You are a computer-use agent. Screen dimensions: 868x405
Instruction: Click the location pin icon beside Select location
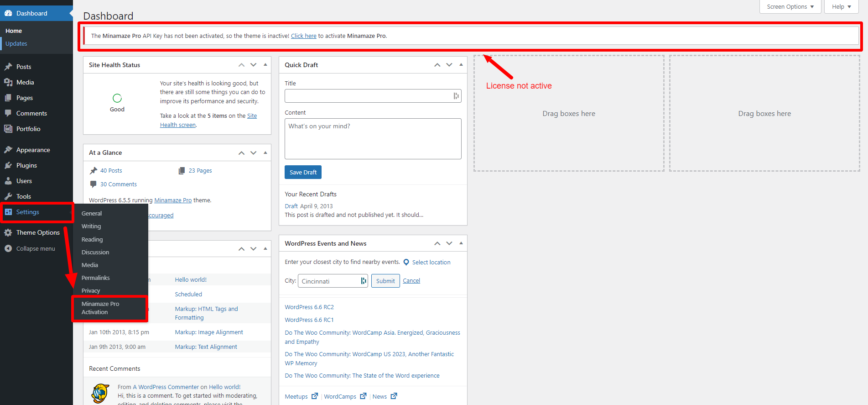click(x=406, y=262)
